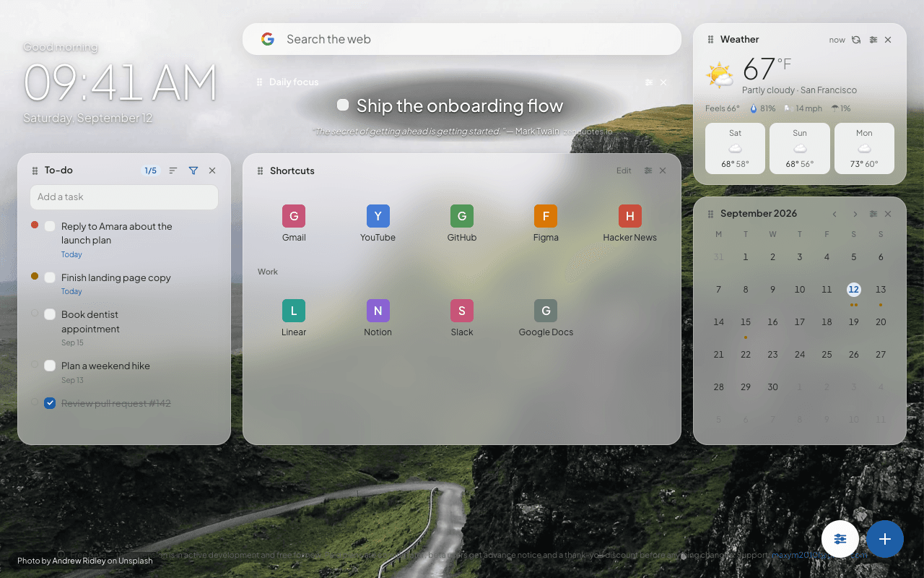The width and height of the screenshot is (924, 578).
Task: Go to next month in calendar
Action: 855,214
